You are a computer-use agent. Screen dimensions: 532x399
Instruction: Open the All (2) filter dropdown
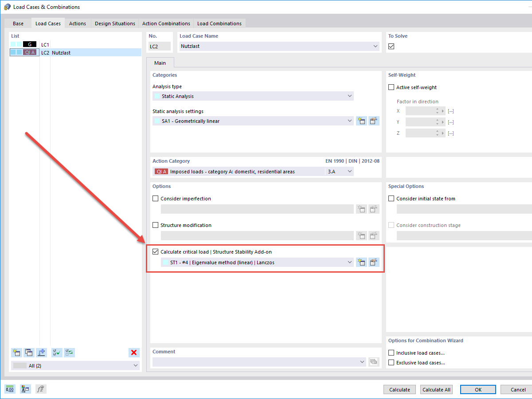click(x=135, y=365)
